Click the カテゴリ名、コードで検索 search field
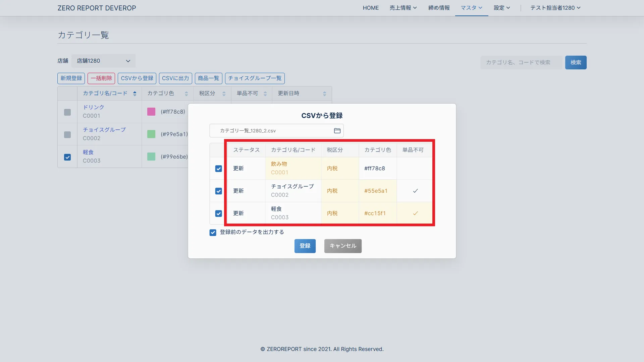 pos(521,62)
